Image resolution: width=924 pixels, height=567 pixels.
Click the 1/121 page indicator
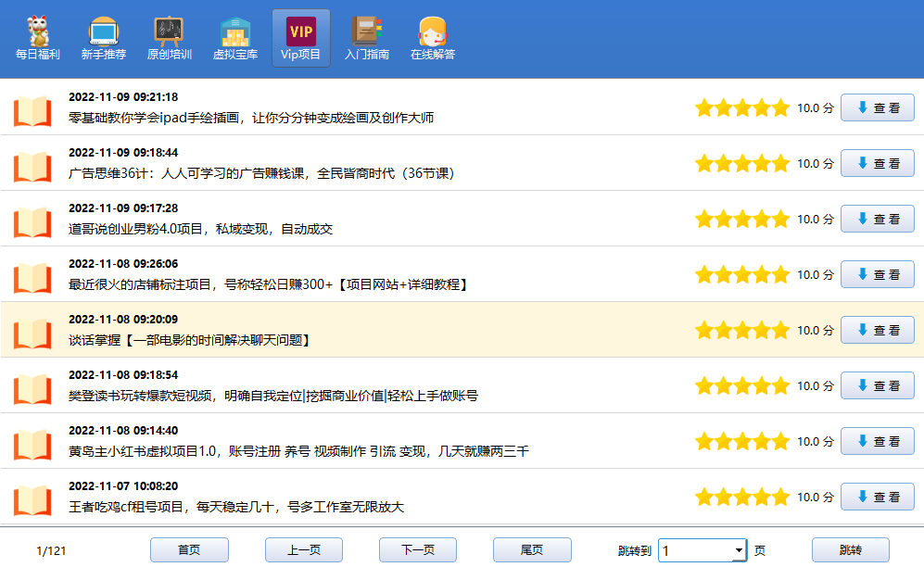pos(51,551)
